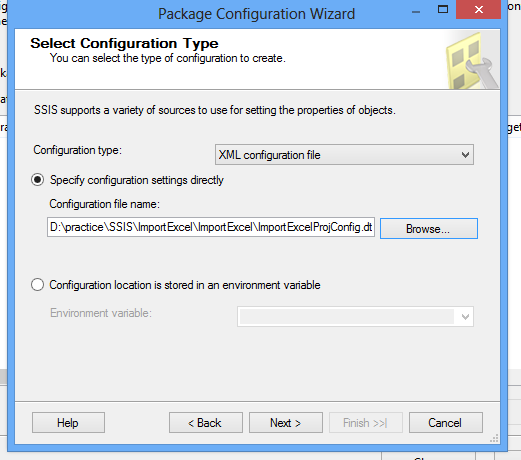Click the greyed-out Finish button
The width and height of the screenshot is (521, 460).
pyautogui.click(x=366, y=423)
